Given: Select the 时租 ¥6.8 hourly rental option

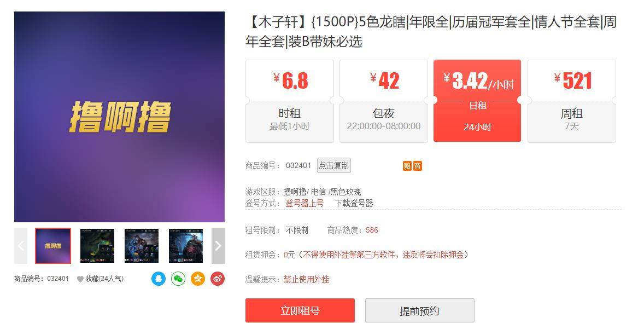Looking at the screenshot, I should tap(290, 101).
